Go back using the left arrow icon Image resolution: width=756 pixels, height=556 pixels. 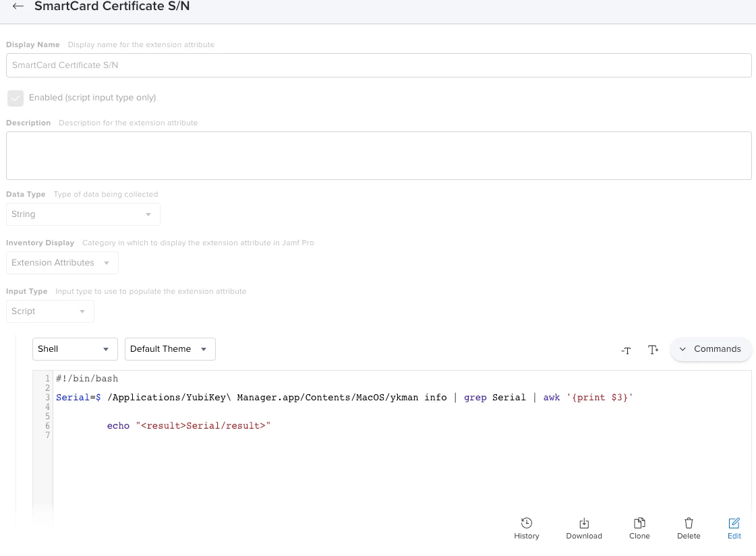(18, 6)
